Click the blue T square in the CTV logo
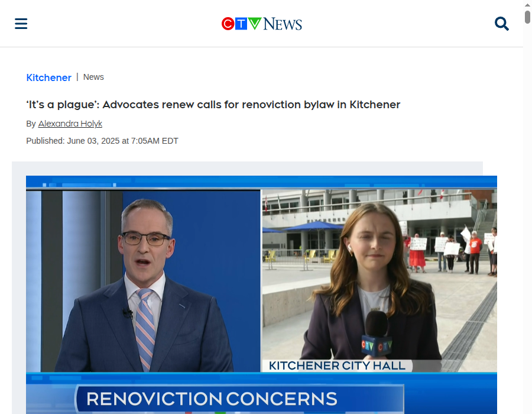532x414 pixels. click(241, 24)
